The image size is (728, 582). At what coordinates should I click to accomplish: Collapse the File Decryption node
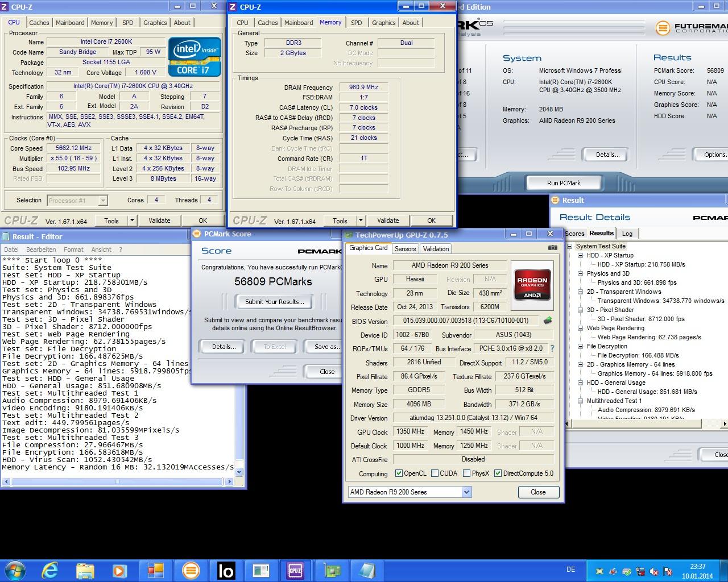coord(581,346)
